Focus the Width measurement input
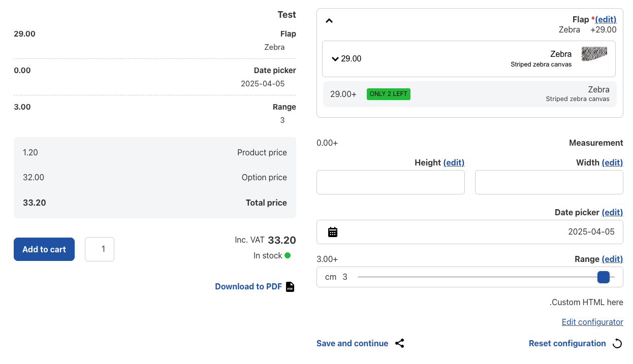633x364 pixels. [x=549, y=182]
